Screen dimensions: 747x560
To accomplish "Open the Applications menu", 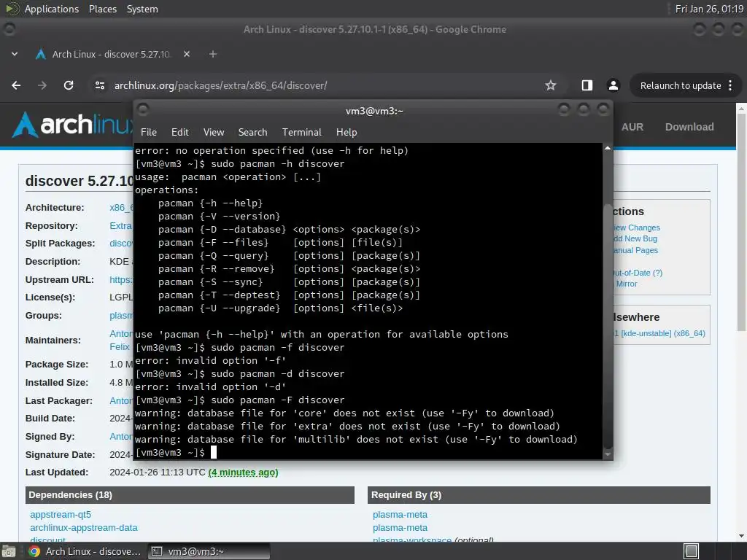I will coord(52,9).
